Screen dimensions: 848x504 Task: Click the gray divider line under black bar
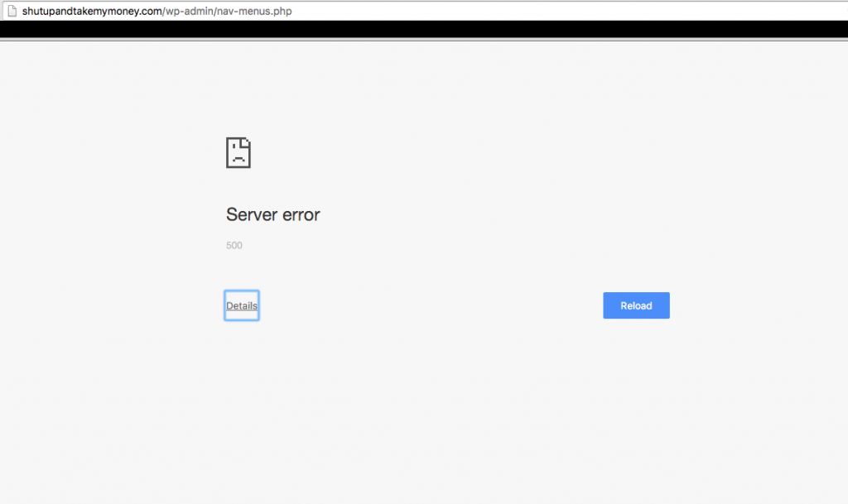click(424, 40)
